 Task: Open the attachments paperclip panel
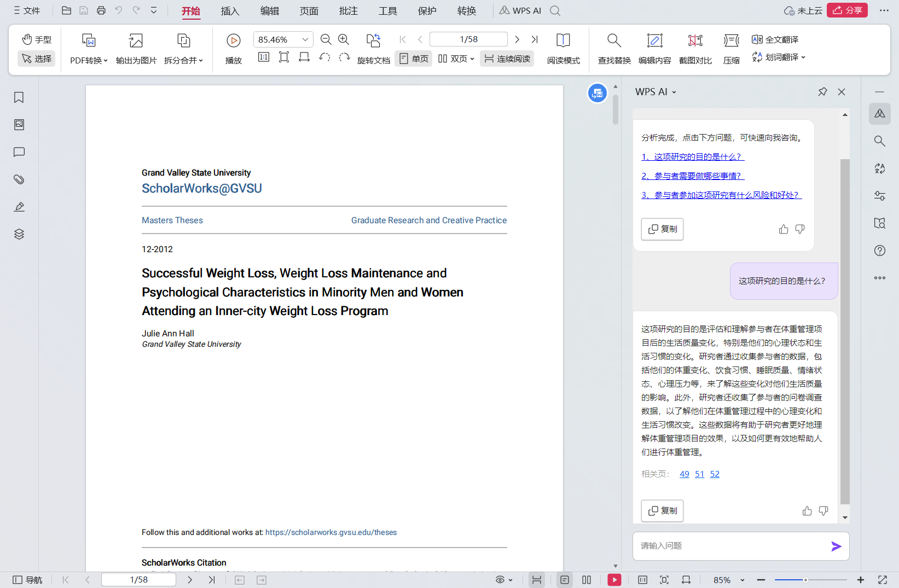[x=19, y=179]
